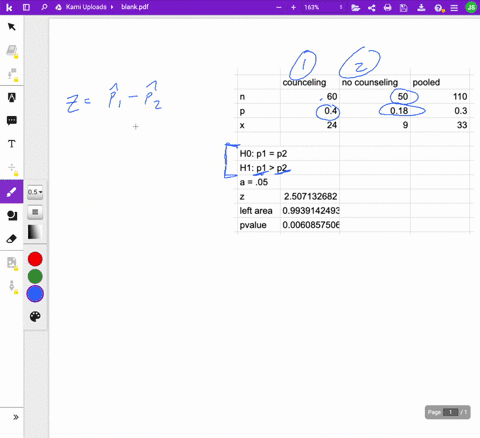480x438 pixels.
Task: Open the Comment tool
Action: [12, 120]
